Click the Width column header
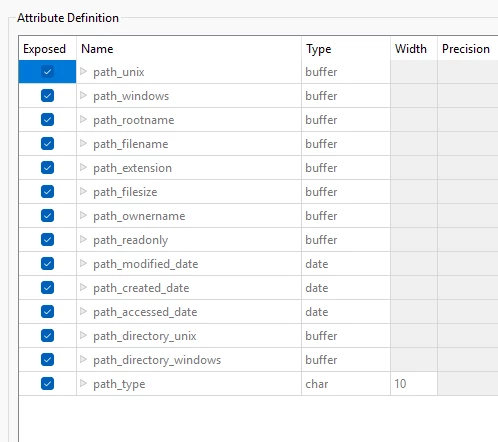Image resolution: width=498 pixels, height=442 pixels. click(414, 49)
